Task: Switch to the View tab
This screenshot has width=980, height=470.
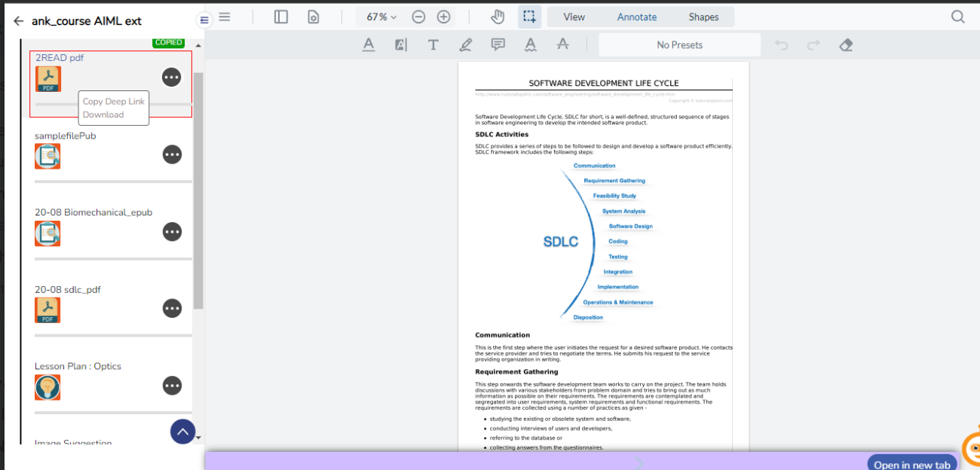Action: 574,17
